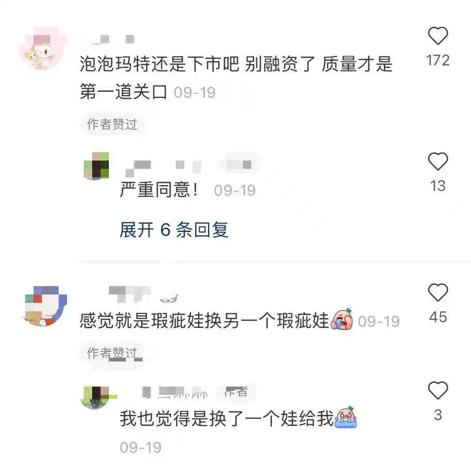Like the comment with 172 likes
The width and height of the screenshot is (471, 476).
[x=438, y=36]
